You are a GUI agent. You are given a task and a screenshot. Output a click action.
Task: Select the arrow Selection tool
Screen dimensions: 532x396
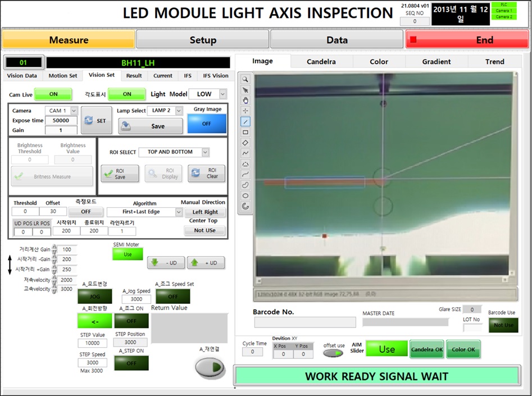245,90
